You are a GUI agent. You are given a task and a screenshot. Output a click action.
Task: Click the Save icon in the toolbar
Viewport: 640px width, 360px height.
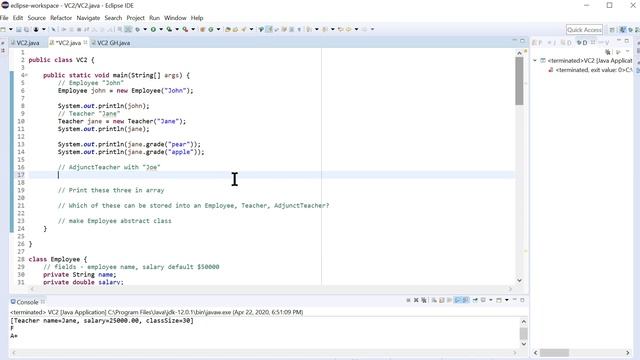[18, 29]
